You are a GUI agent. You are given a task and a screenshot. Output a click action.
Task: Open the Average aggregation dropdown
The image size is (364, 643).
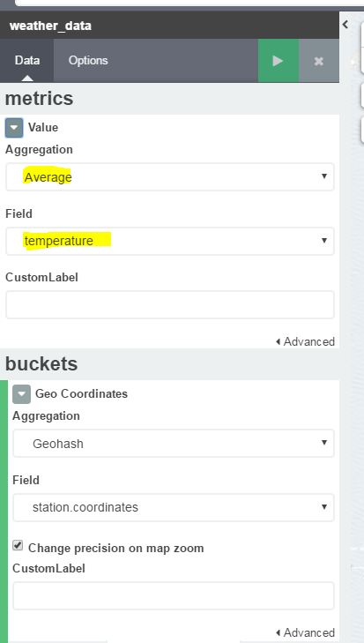pyautogui.click(x=170, y=176)
